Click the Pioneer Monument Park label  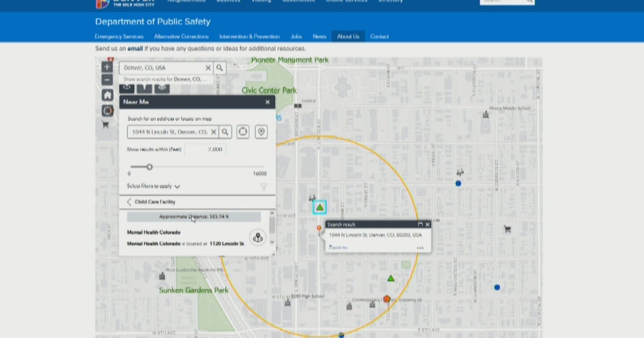pyautogui.click(x=290, y=60)
